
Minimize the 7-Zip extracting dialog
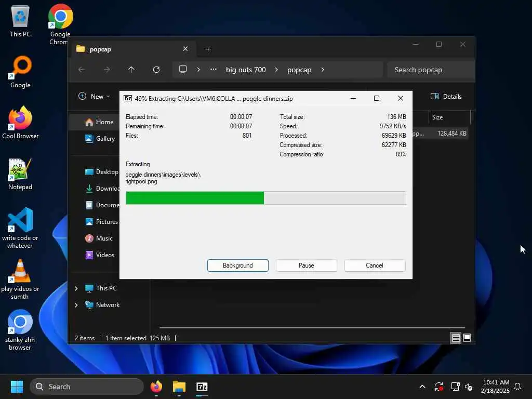click(353, 98)
